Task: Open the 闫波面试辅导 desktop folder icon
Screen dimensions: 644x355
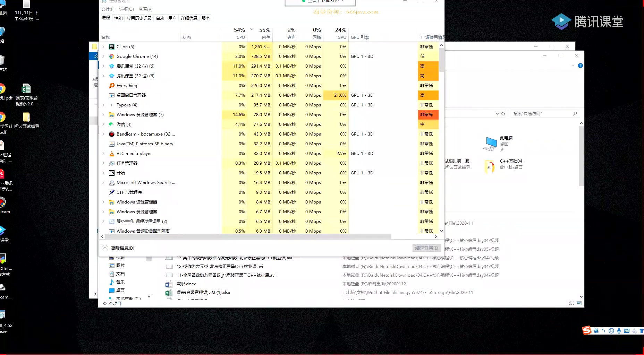Action: pyautogui.click(x=26, y=117)
